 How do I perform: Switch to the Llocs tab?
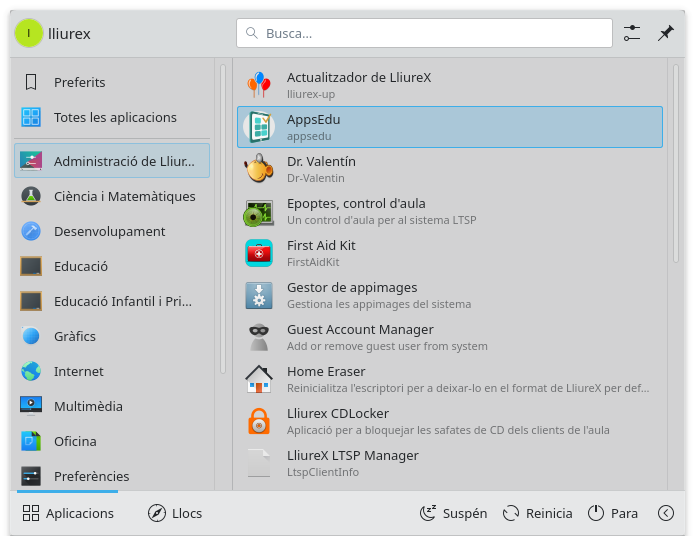point(175,513)
